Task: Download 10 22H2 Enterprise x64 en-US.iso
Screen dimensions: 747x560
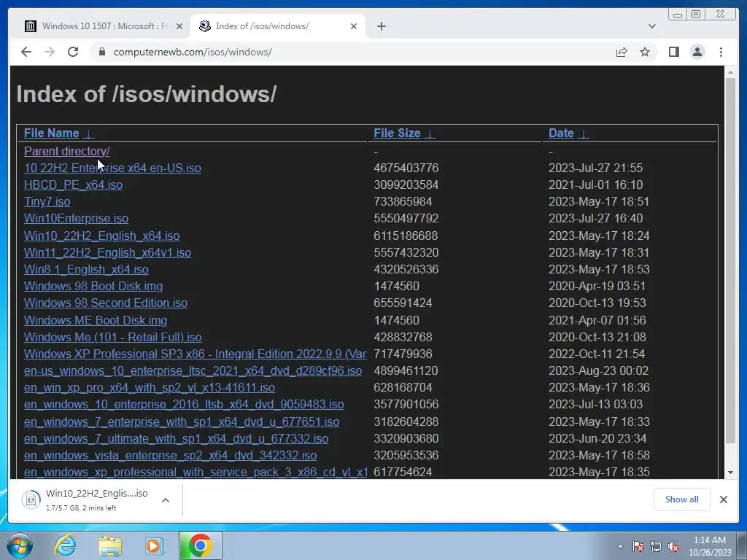Action: pyautogui.click(x=112, y=168)
